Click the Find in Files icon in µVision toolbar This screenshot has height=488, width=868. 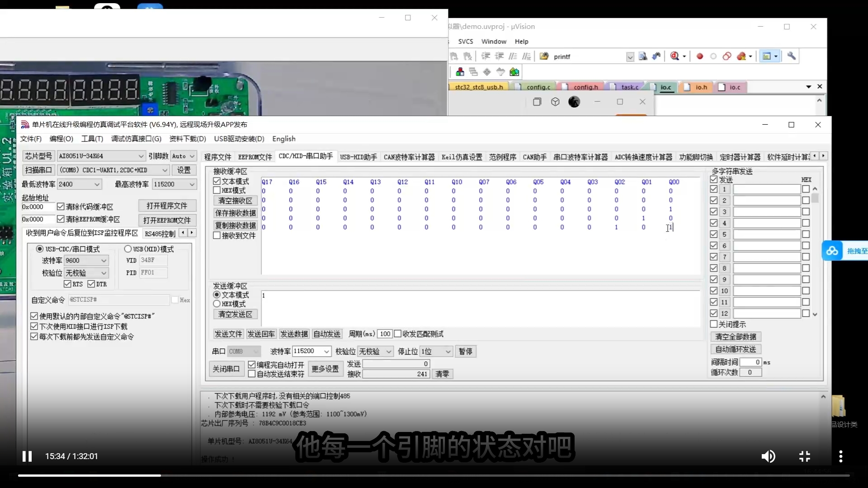(642, 56)
